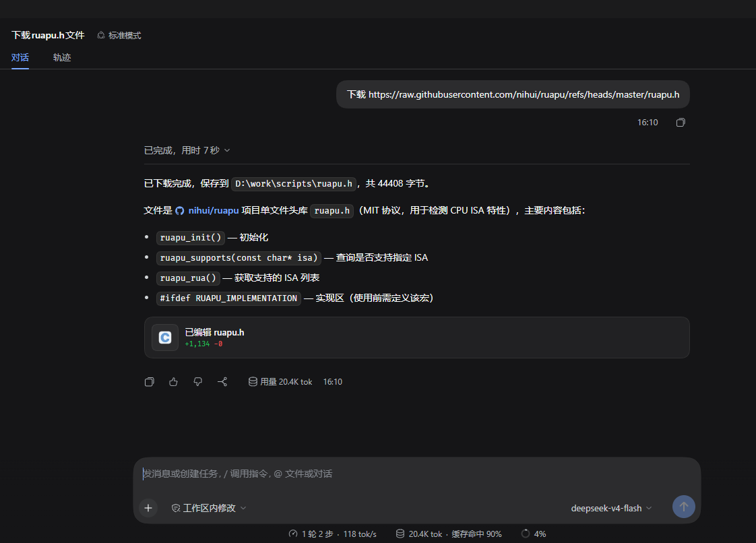Screen dimensions: 756x543
Task: Click the 16:10 timestamp under the user message
Action: [648, 123]
